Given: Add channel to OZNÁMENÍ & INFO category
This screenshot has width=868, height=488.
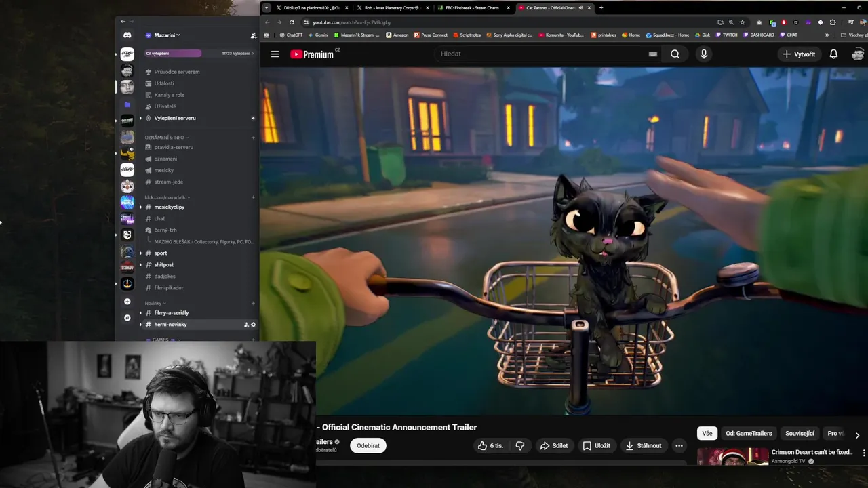Looking at the screenshot, I should tap(254, 138).
